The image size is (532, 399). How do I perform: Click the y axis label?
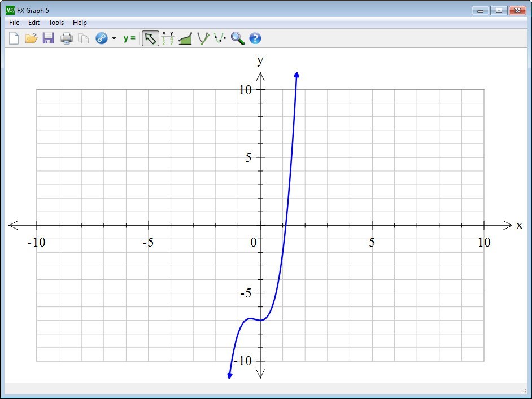pyautogui.click(x=260, y=61)
